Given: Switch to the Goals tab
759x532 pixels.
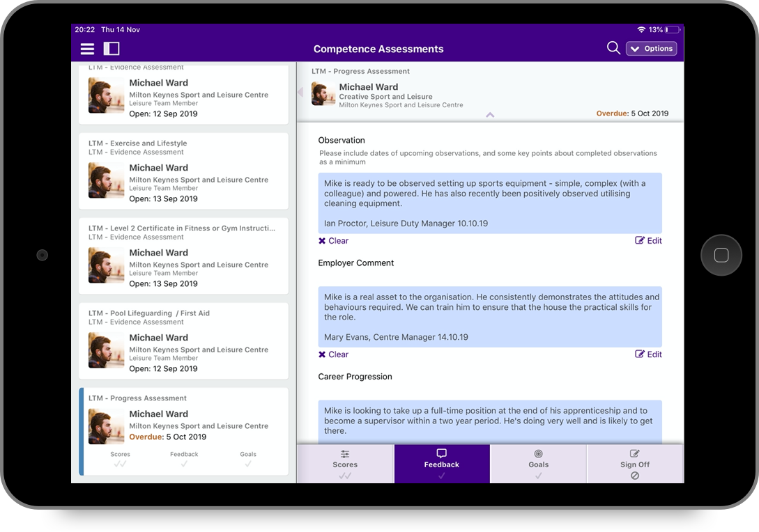Looking at the screenshot, I should coord(538,464).
